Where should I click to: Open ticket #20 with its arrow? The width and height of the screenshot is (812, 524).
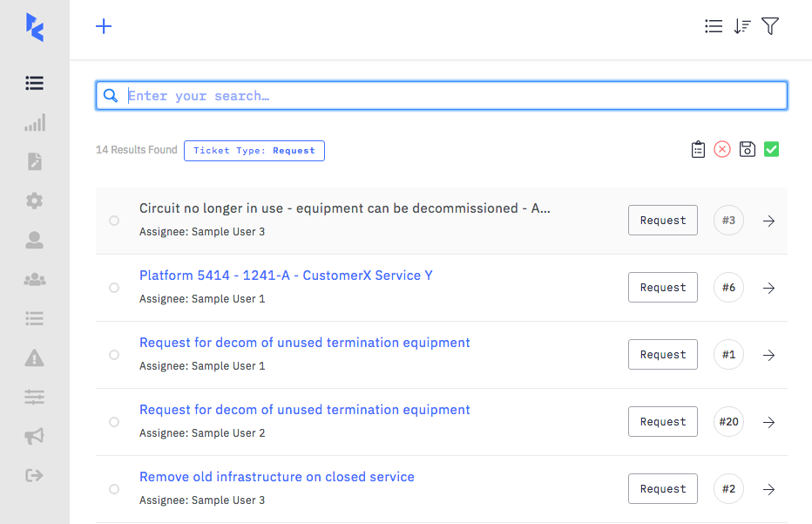coord(768,422)
